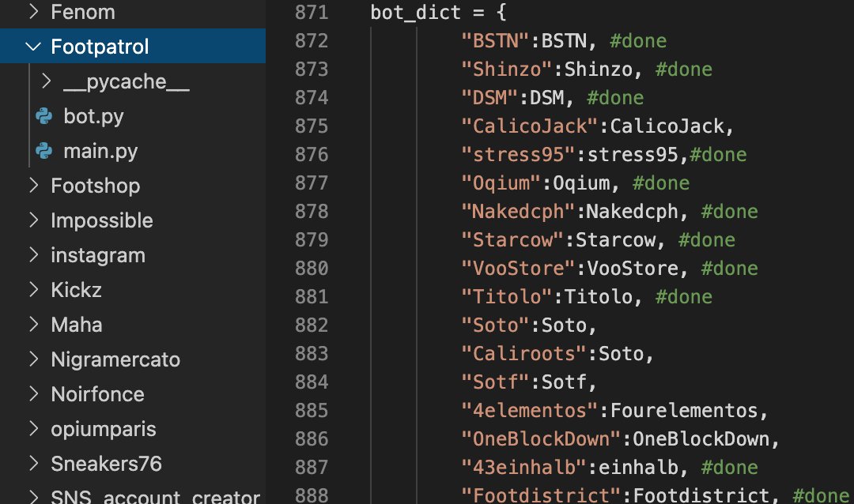This screenshot has width=854, height=504.
Task: Open bot.py file in explorer
Action: click(93, 116)
